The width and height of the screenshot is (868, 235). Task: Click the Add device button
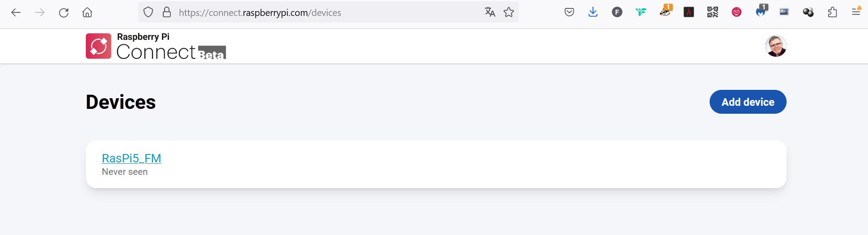pyautogui.click(x=748, y=102)
